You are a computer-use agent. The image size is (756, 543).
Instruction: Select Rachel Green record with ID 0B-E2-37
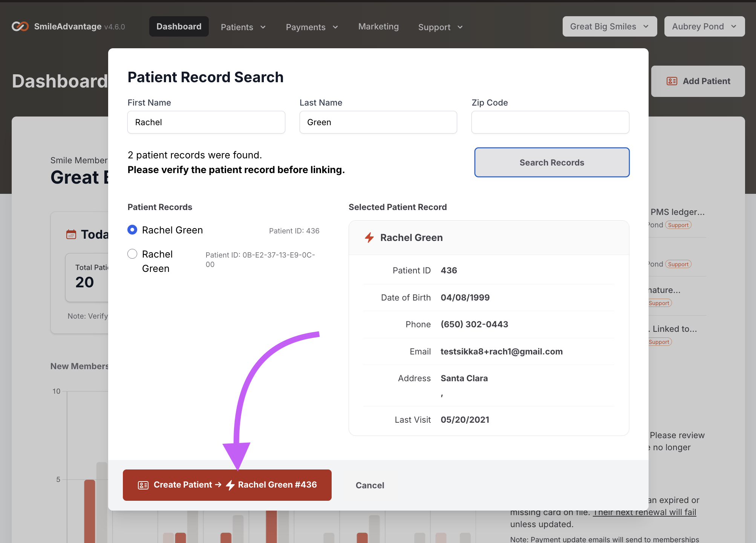point(132,254)
